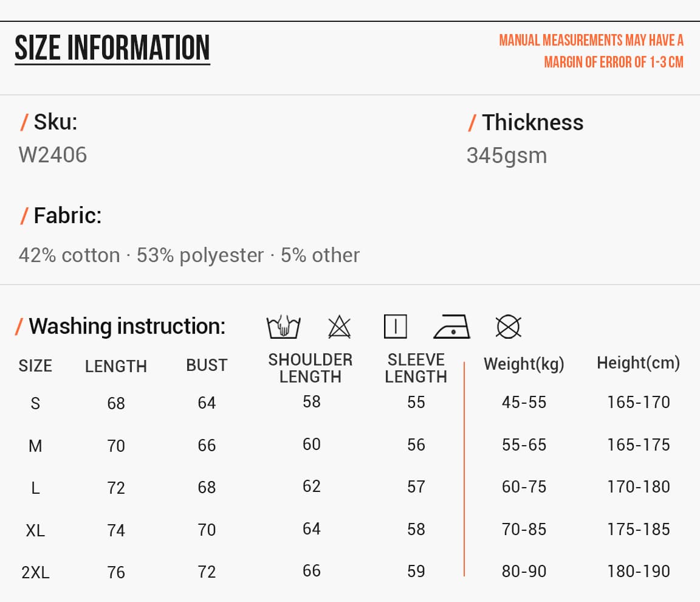Viewport: 700px width, 602px height.
Task: Click the SLEEVE LENGTH column header
Action: [x=416, y=368]
